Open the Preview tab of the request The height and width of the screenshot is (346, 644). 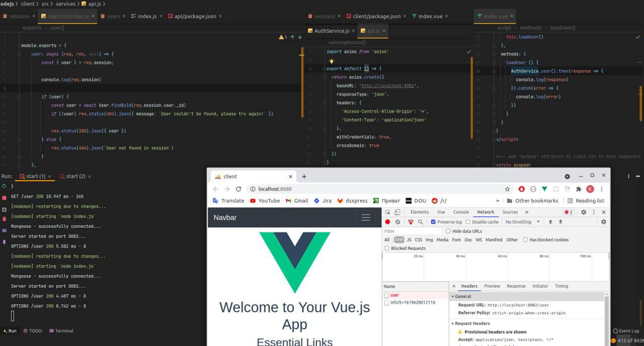492,286
